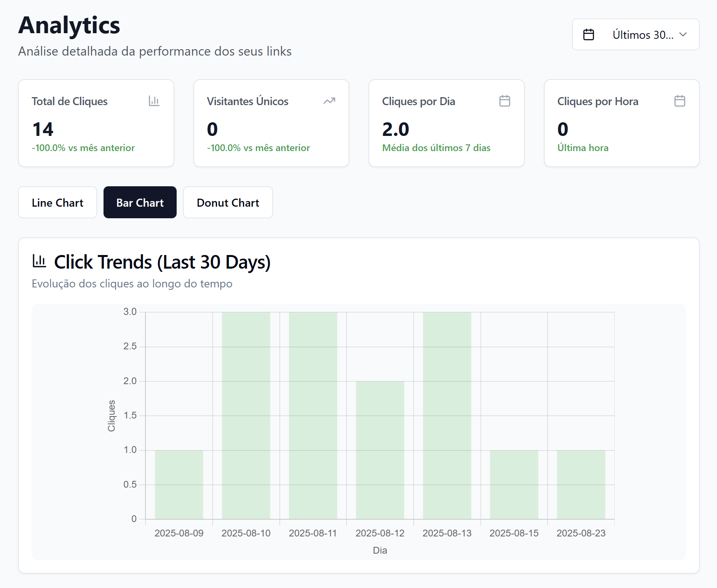717x588 pixels.
Task: Click the calendar icon in Cliques por Dia card
Action: pyautogui.click(x=504, y=101)
